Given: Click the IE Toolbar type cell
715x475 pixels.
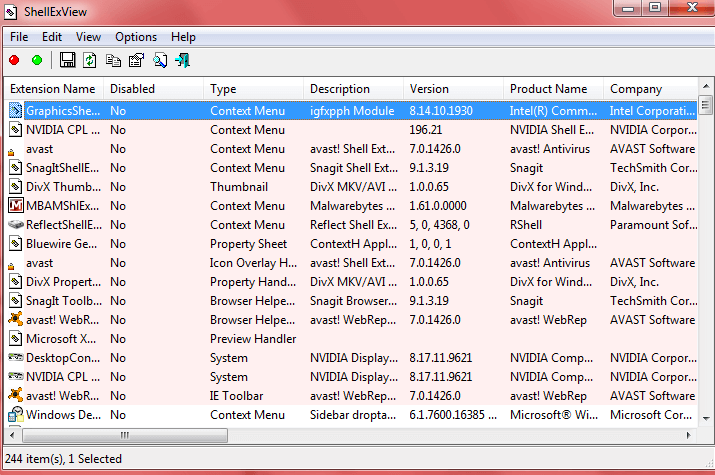Looking at the screenshot, I should click(236, 396).
